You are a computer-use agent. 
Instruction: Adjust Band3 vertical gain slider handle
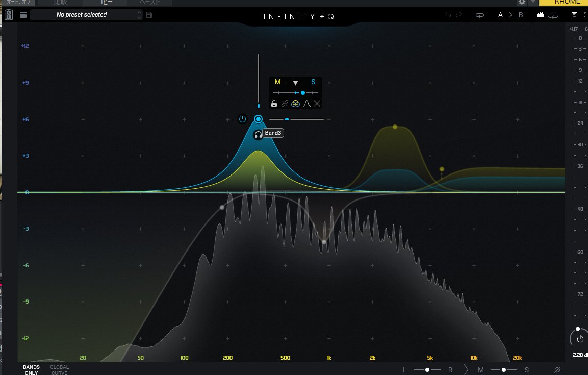click(259, 106)
